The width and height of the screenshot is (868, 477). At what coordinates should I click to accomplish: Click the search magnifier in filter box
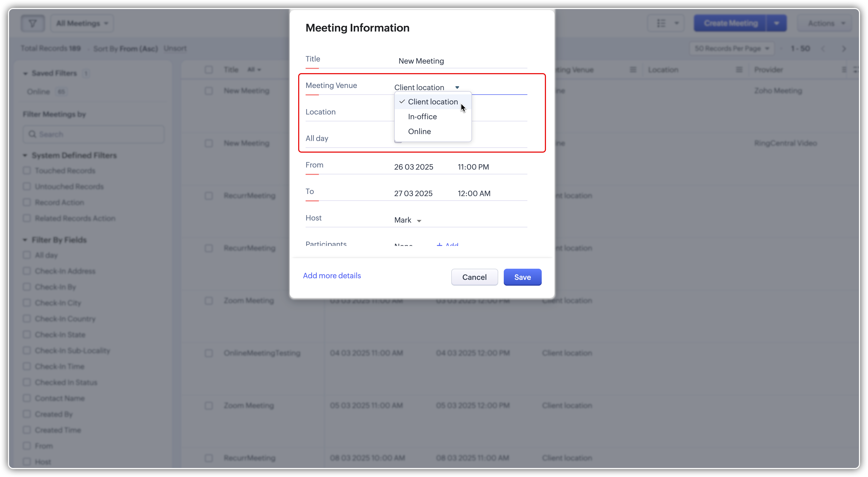point(32,134)
